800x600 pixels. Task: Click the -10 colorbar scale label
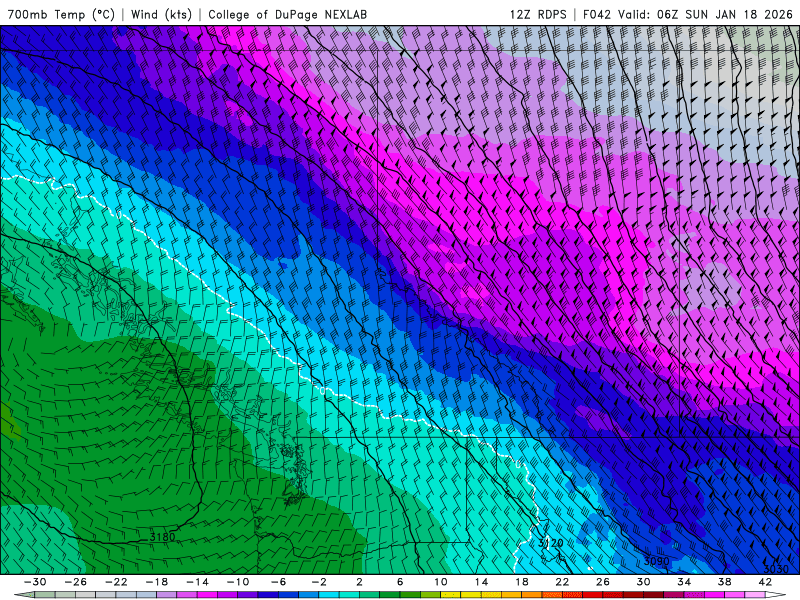[x=238, y=582]
